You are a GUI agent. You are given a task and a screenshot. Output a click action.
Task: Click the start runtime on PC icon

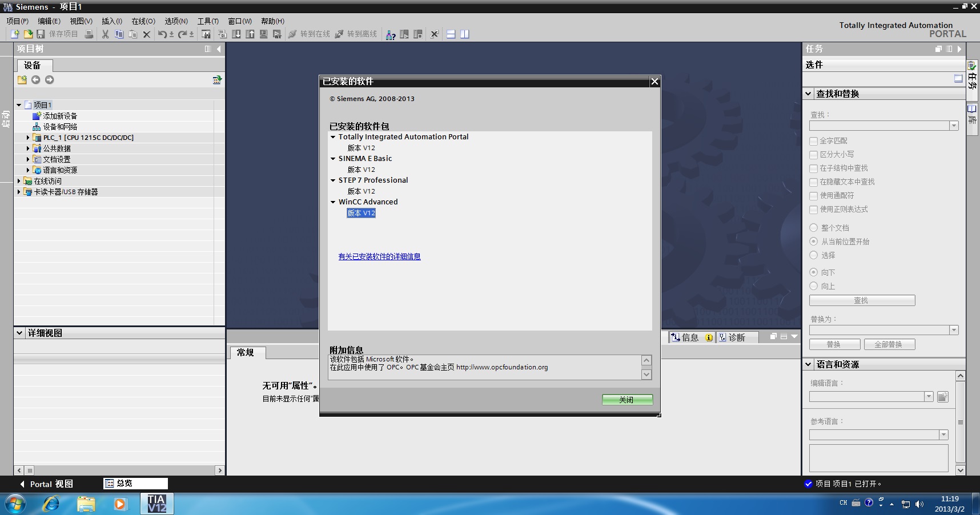(278, 34)
